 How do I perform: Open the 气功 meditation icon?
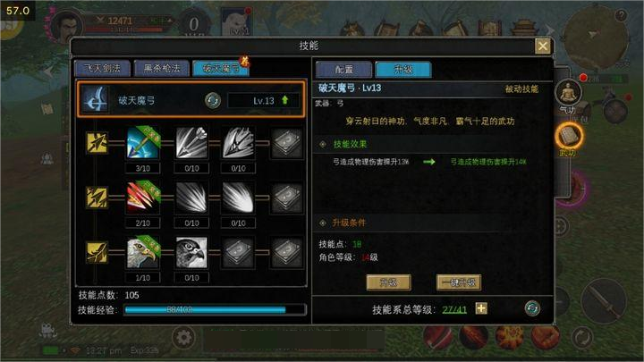point(569,92)
